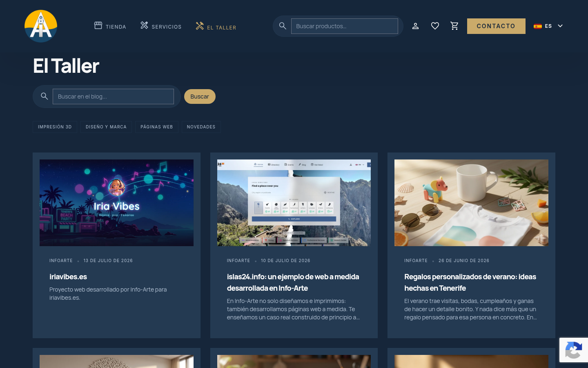Screen dimensions: 588x368
Task: Click the Contacto button
Action: 496,26
